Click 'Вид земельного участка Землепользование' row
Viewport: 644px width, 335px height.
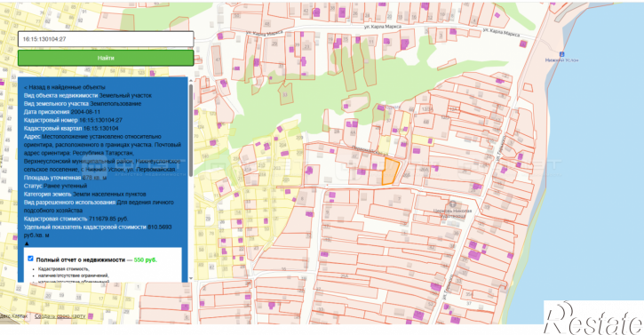(x=82, y=104)
